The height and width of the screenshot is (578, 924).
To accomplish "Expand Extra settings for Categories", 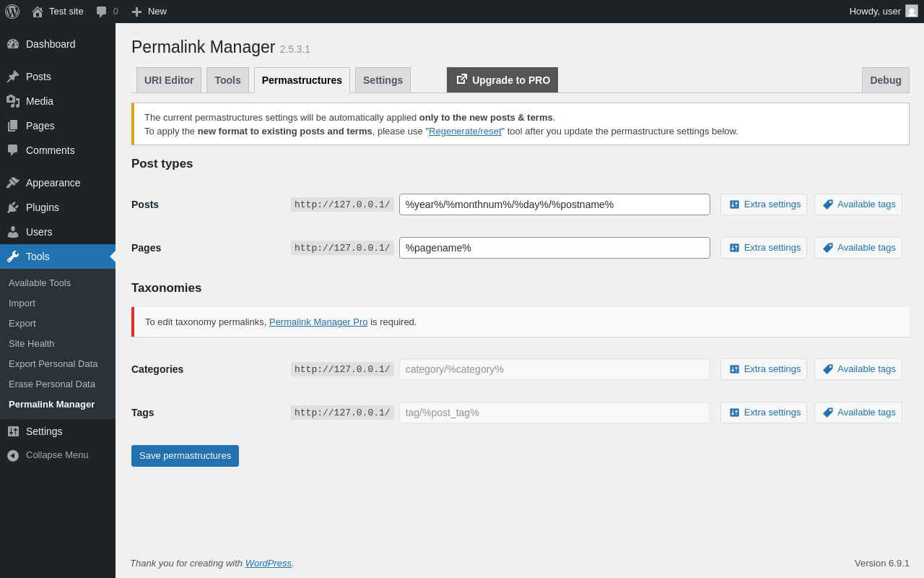I will [764, 369].
